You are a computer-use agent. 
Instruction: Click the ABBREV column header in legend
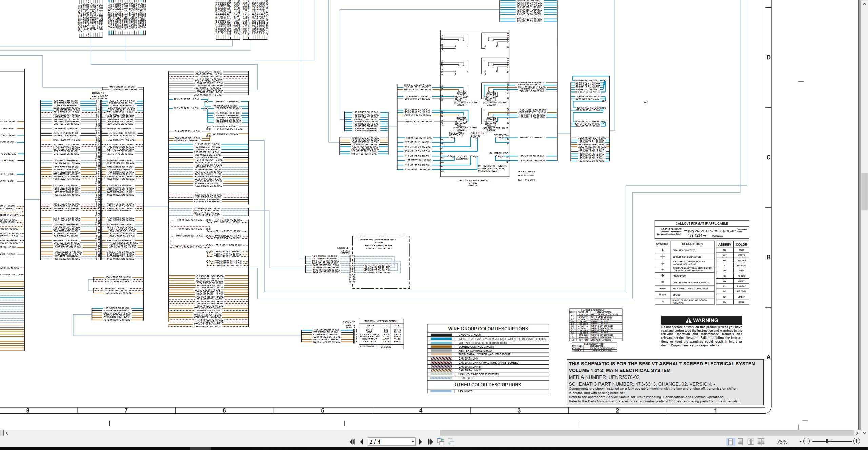[x=725, y=244]
